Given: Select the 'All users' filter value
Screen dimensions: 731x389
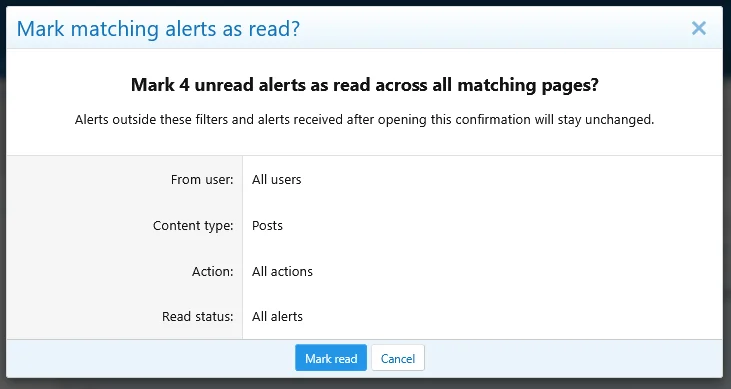Looking at the screenshot, I should 276,180.
